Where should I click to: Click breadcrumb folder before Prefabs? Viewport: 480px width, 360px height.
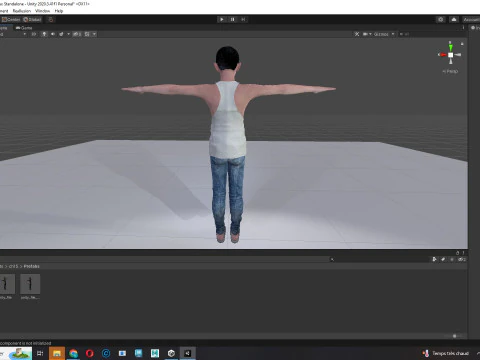click(x=13, y=266)
